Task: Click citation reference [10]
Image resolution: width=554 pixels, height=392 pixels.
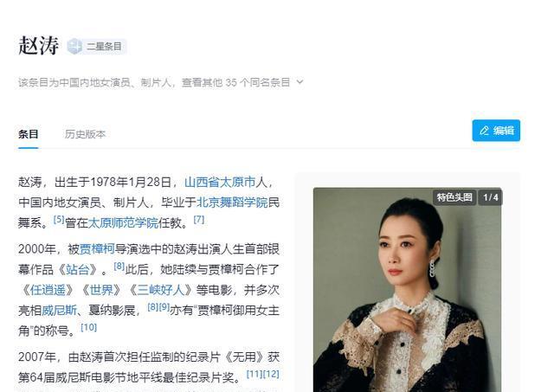Action: pyautogui.click(x=88, y=327)
